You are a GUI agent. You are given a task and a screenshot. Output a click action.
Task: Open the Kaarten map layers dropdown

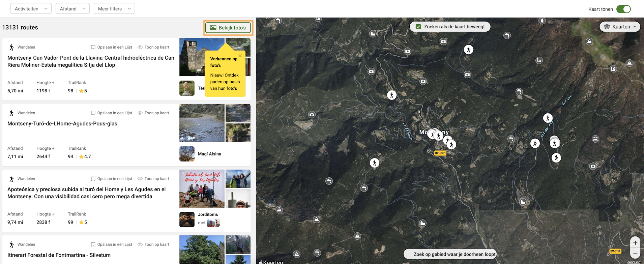620,27
